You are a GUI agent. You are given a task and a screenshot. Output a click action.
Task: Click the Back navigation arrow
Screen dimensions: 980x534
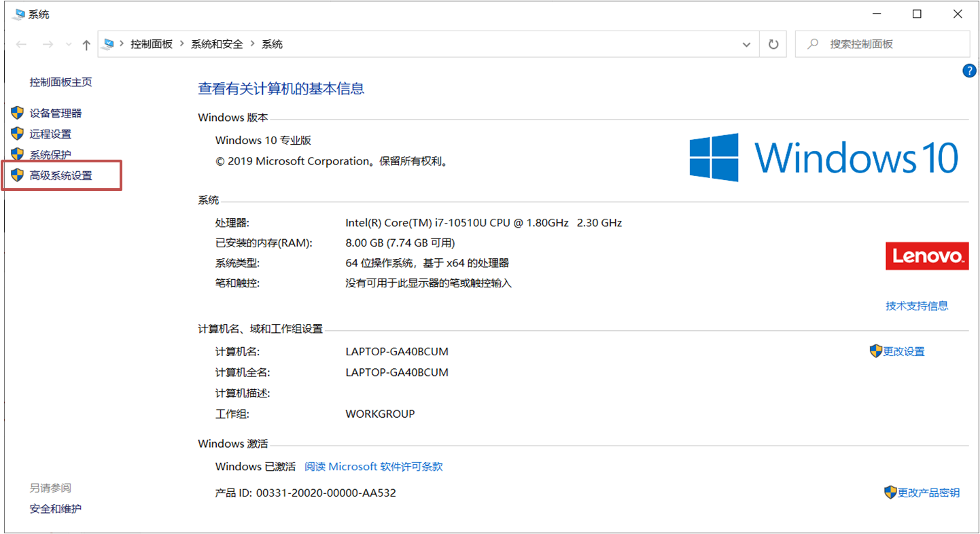(x=21, y=44)
